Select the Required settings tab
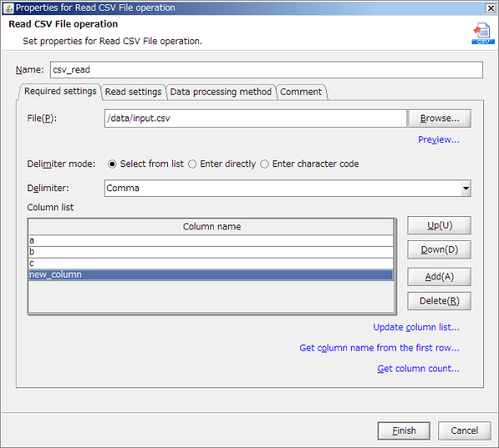This screenshot has height=448, width=499. [60, 91]
